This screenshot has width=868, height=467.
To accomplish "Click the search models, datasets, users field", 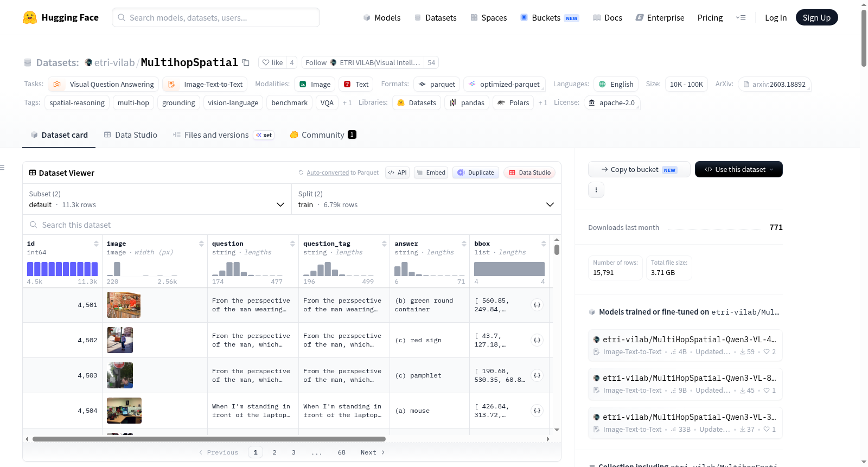I will point(216,17).
